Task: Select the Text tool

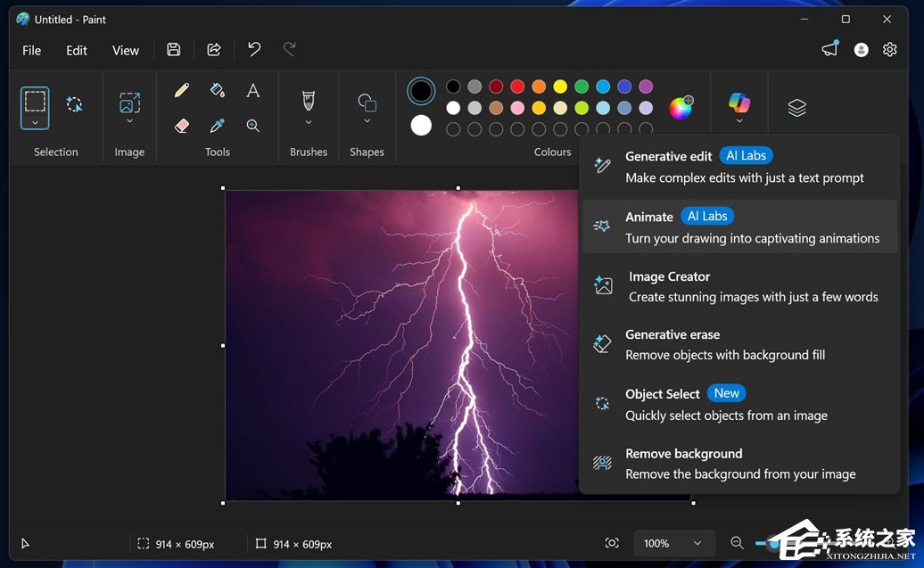Action: tap(252, 89)
